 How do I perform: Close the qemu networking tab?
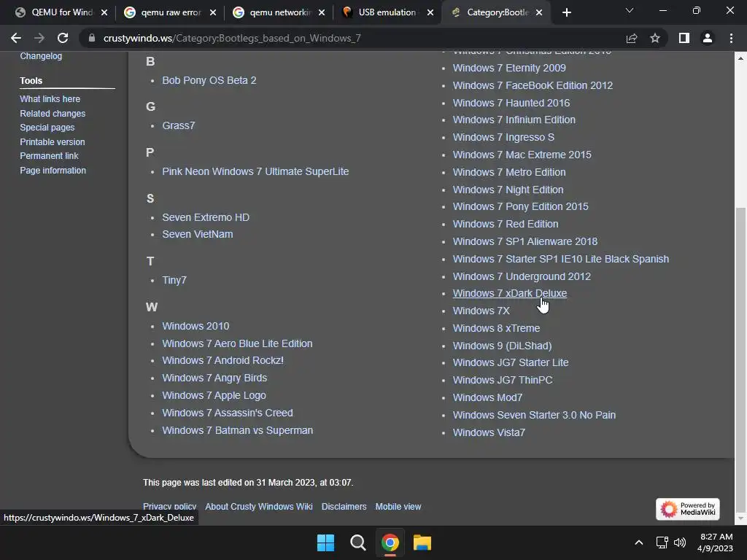322,12
